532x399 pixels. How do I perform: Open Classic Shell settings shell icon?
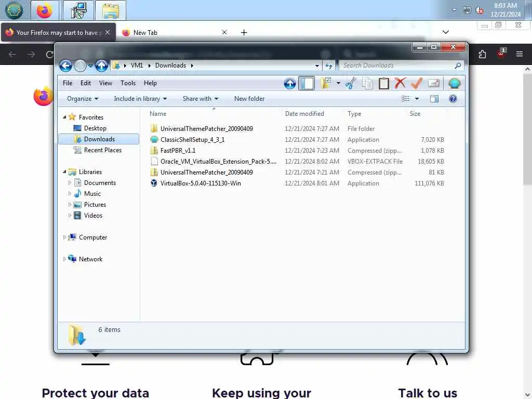(454, 83)
